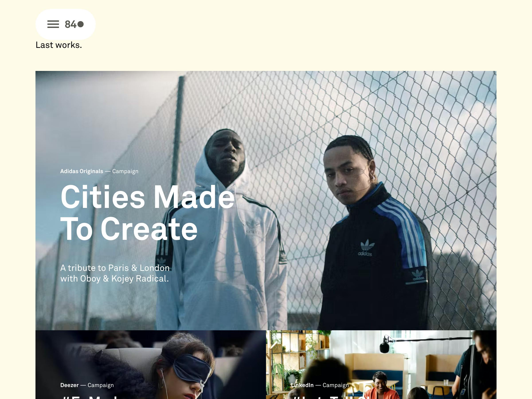This screenshot has width=532, height=399.
Task: Click the Adidas Originals label
Action: 82,171
